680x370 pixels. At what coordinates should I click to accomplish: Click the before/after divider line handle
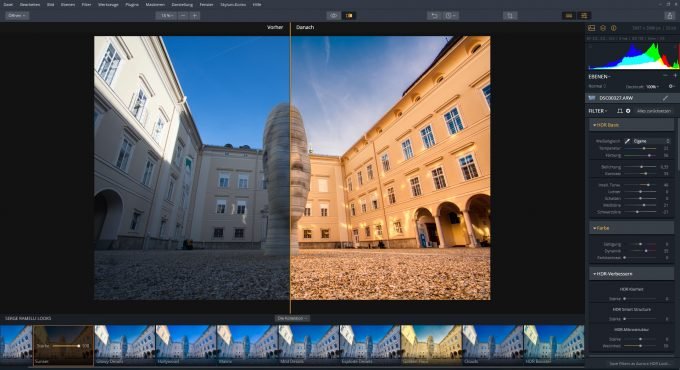coord(290,168)
